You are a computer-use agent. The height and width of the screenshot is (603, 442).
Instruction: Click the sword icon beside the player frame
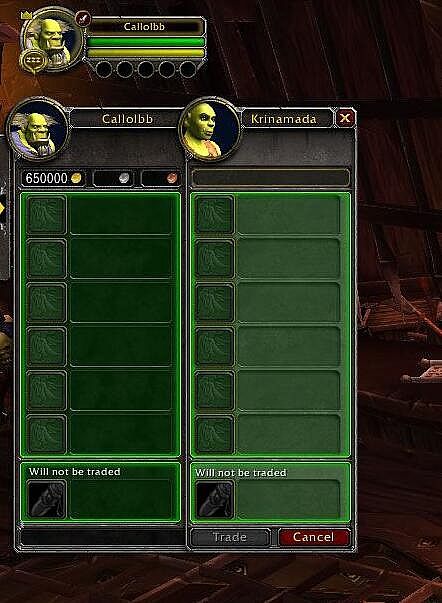[x=82, y=18]
